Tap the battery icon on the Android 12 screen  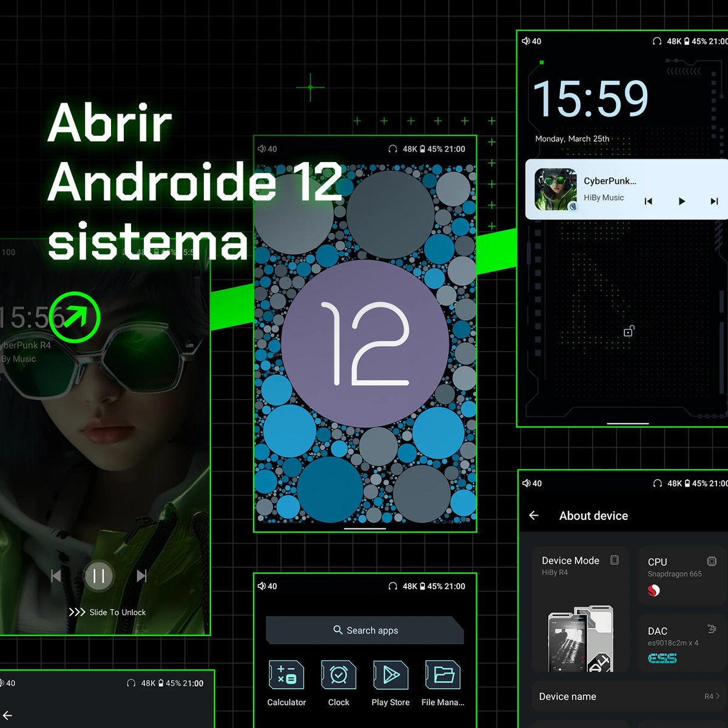[422, 149]
